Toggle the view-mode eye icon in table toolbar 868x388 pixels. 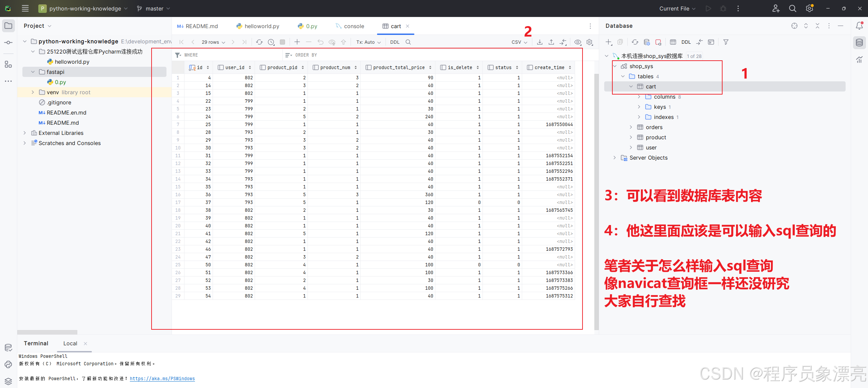[x=578, y=42]
